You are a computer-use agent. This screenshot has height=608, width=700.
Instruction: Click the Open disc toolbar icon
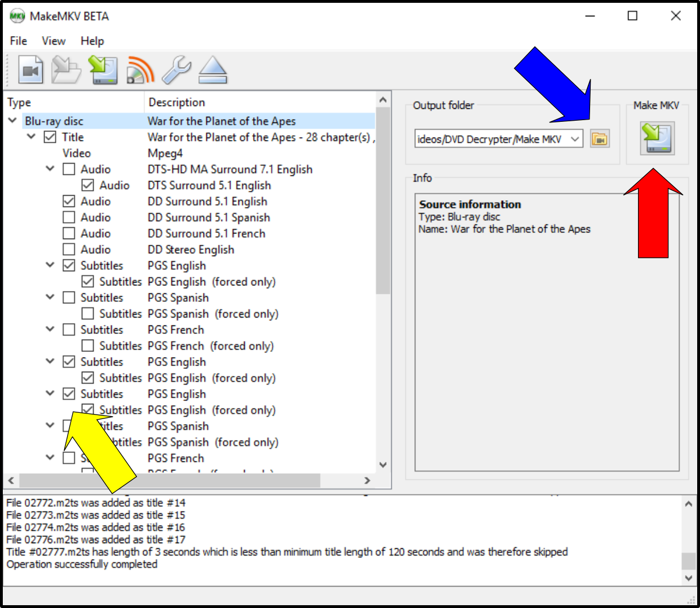pos(66,71)
